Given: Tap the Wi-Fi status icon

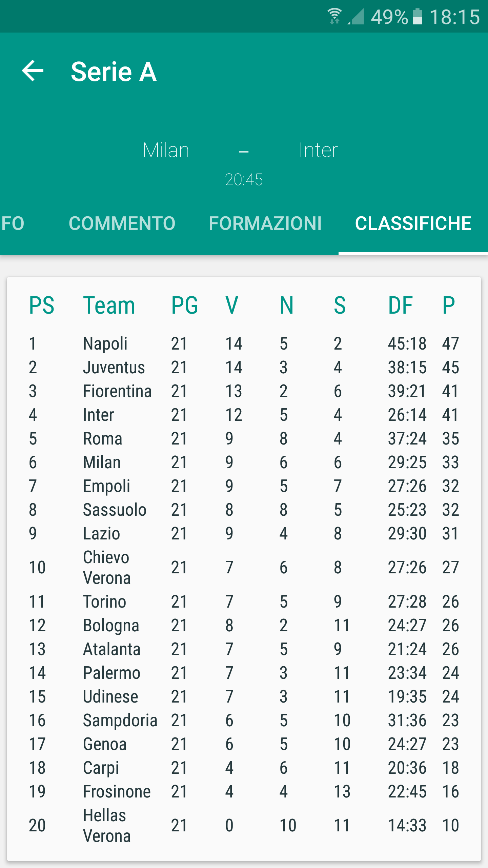Looking at the screenshot, I should [x=334, y=16].
